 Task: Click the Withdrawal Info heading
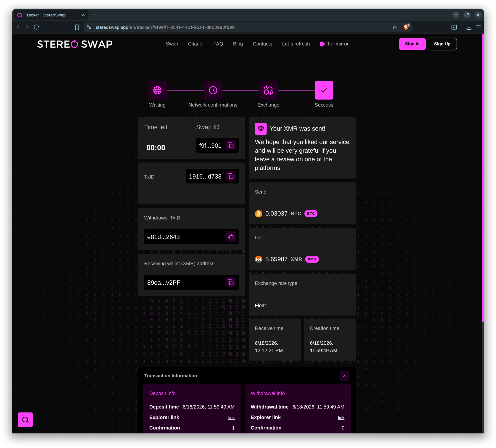pyautogui.click(x=268, y=393)
